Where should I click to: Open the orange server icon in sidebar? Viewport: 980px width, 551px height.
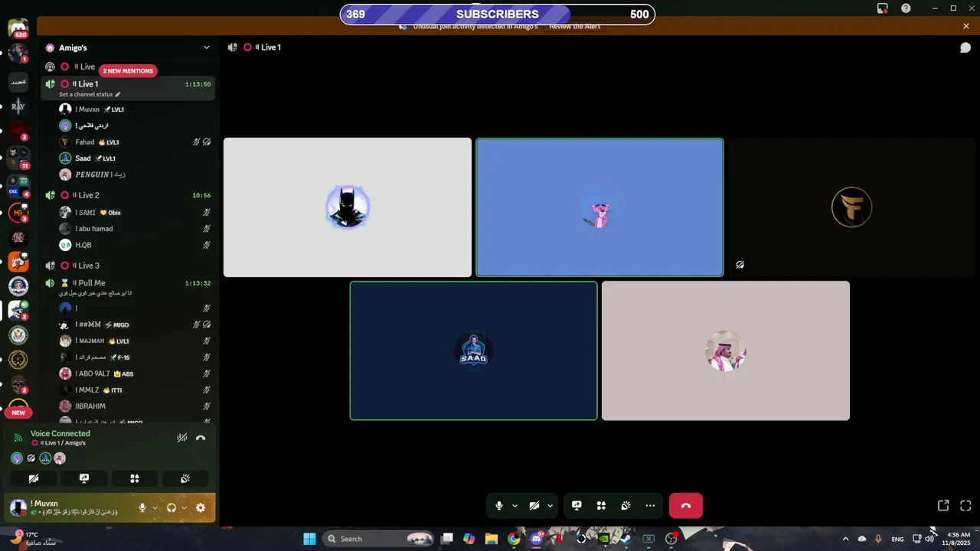pyautogui.click(x=18, y=262)
